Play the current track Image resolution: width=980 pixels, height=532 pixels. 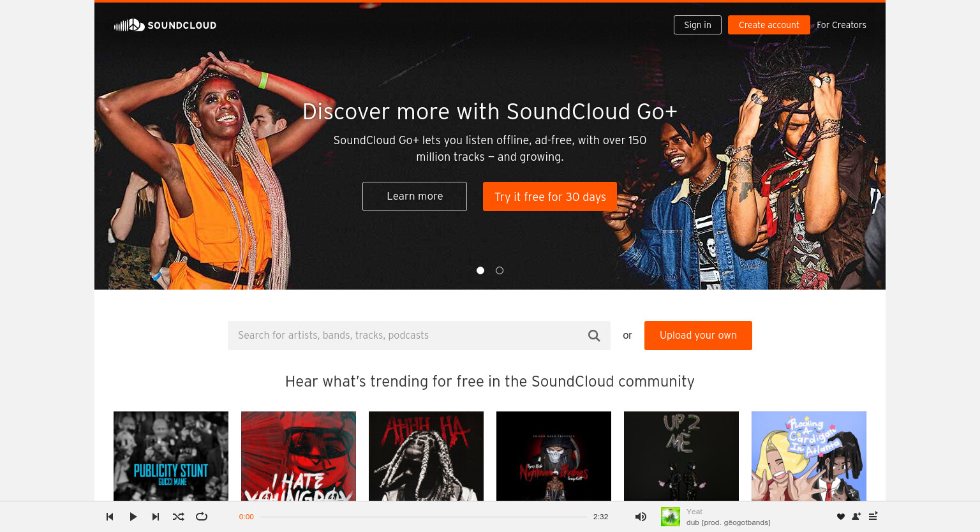point(133,517)
